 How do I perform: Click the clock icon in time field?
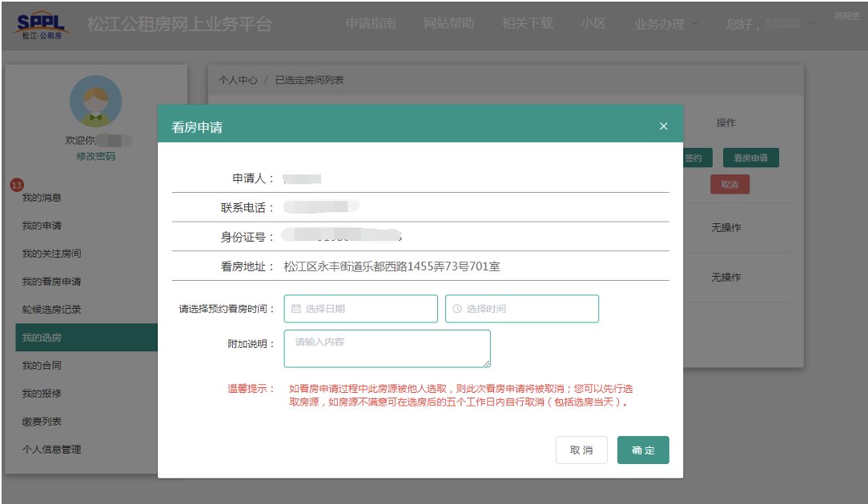point(457,309)
